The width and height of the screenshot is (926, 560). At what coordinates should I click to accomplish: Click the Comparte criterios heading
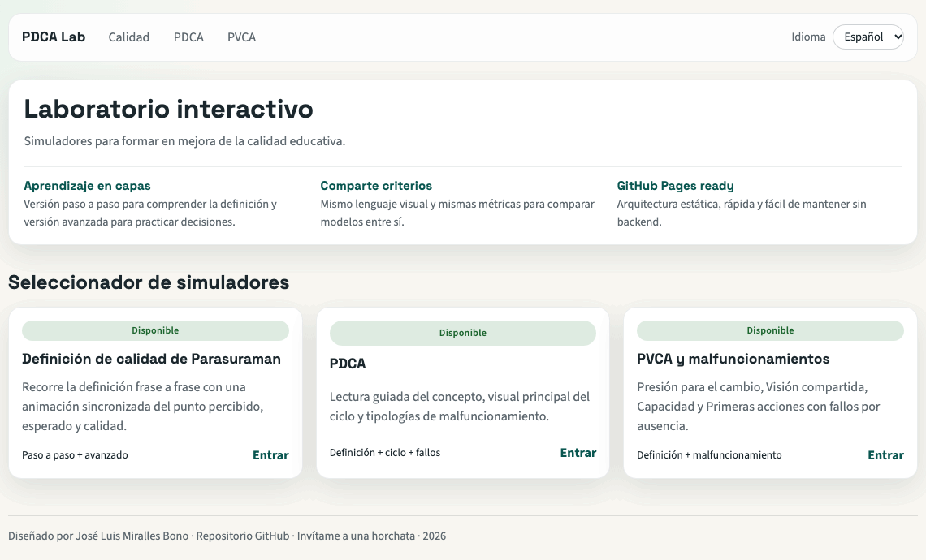tap(376, 186)
